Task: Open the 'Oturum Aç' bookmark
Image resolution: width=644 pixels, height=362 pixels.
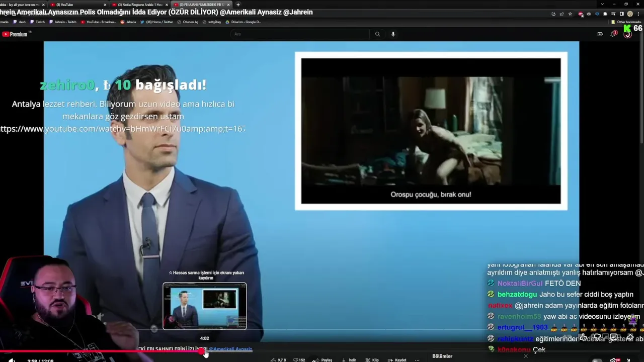Action: coord(188,22)
